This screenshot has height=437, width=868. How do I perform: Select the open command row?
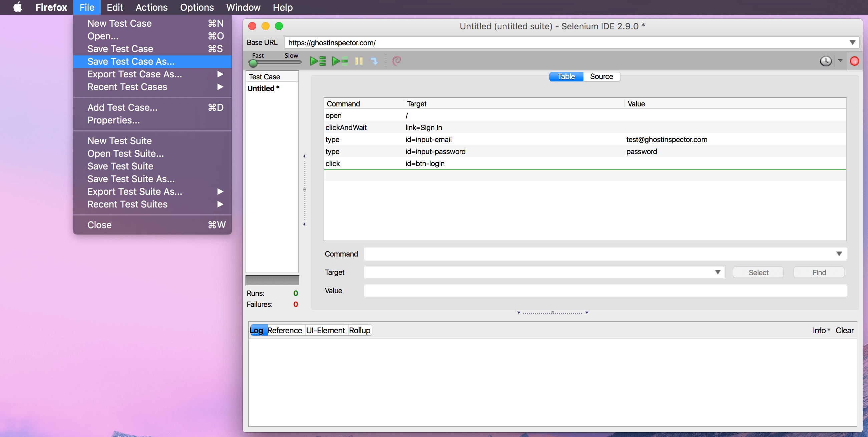click(x=585, y=115)
